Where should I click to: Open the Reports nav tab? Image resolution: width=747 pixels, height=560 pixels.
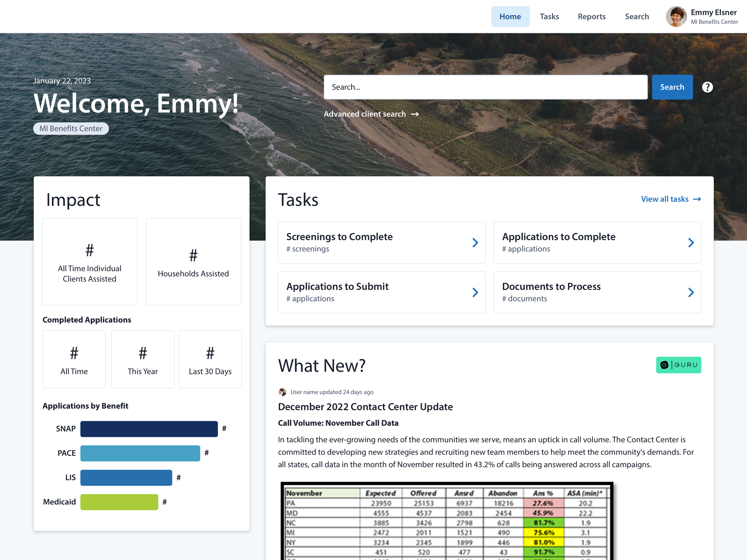click(x=591, y=16)
